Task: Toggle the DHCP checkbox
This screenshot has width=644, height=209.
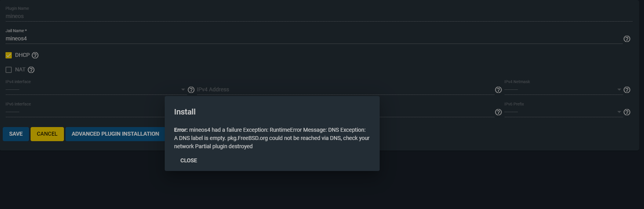Action: pos(9,55)
